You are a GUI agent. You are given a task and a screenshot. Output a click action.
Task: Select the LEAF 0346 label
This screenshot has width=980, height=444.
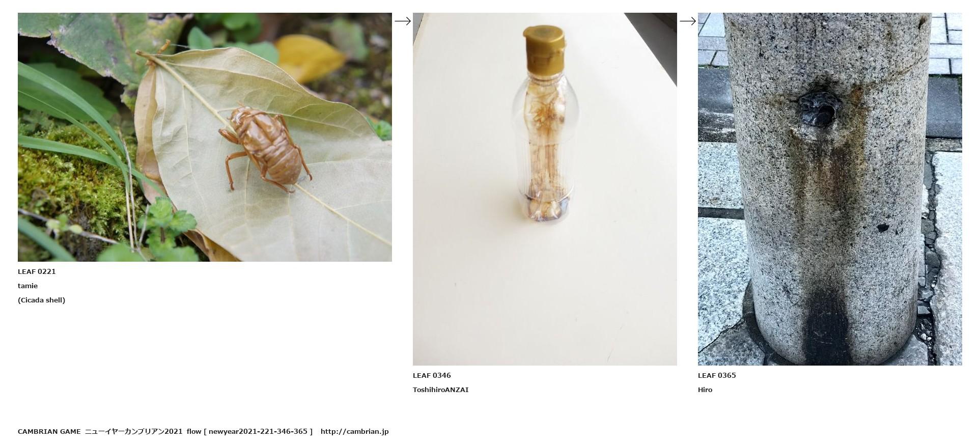pos(432,375)
